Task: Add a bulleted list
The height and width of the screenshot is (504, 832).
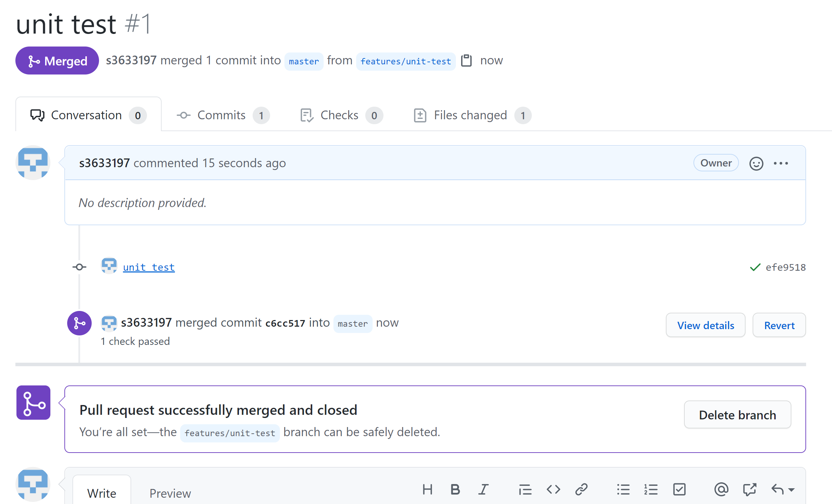Action: coord(623,489)
